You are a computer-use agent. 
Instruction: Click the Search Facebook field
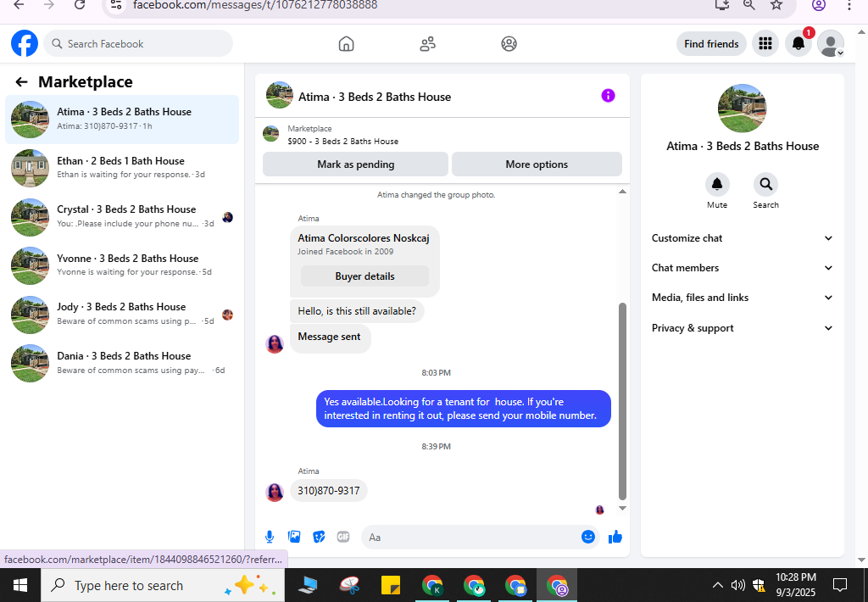click(138, 44)
